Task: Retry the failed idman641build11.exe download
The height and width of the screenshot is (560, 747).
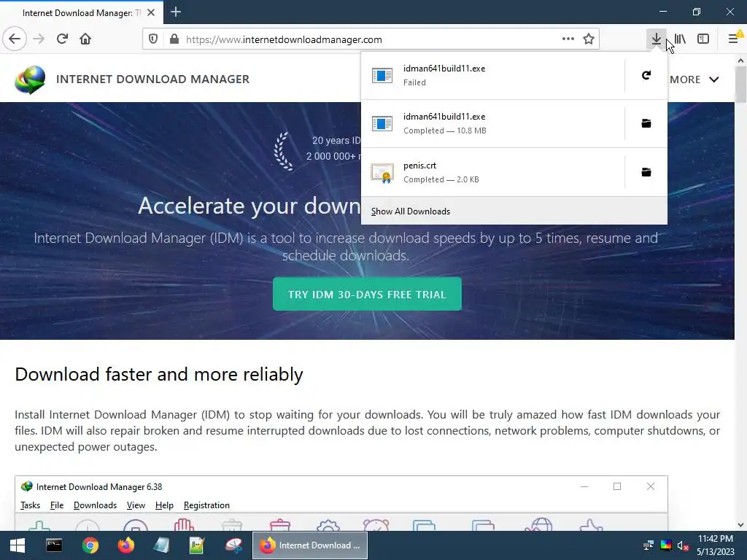Action: pos(646,75)
